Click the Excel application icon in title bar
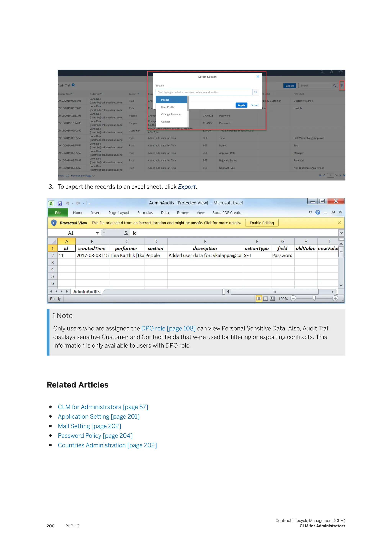392x555 pixels. tap(51, 203)
